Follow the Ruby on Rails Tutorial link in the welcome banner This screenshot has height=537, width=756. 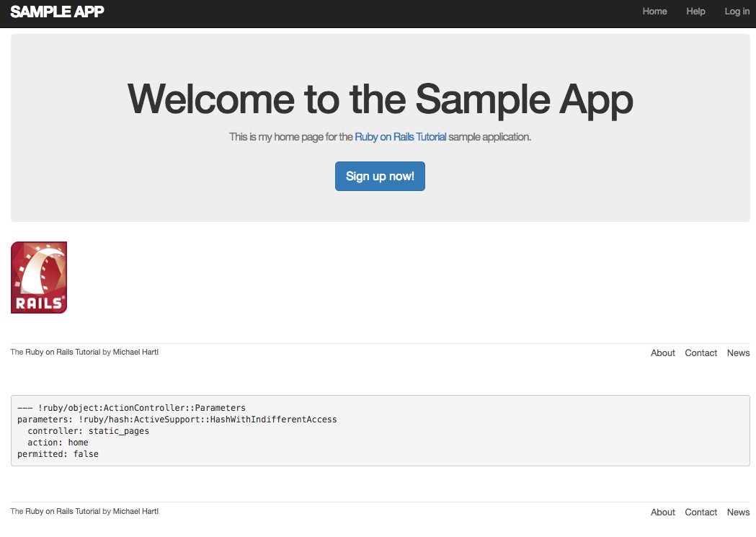click(x=401, y=137)
